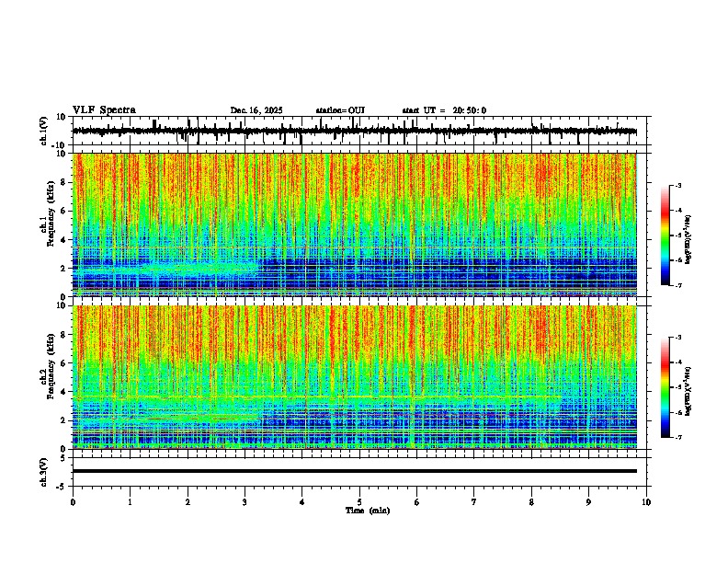Select the time axis tick label "3"
The image size is (728, 563).
(245, 502)
